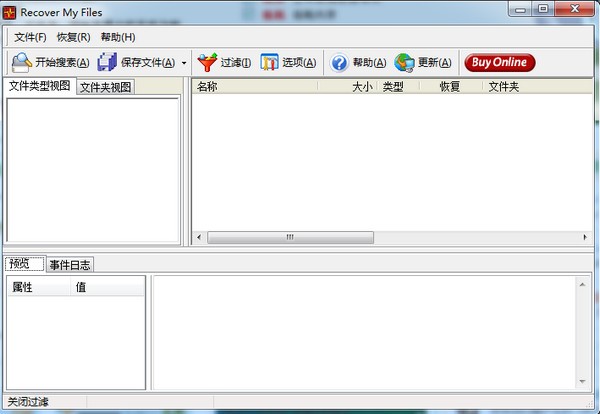The image size is (600, 414).
Task: Switch to the 文件夹视图 tab
Action: (106, 87)
